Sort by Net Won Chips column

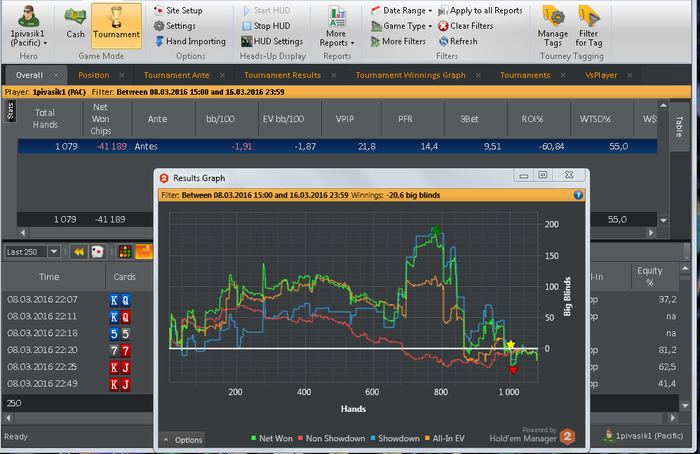pyautogui.click(x=100, y=119)
